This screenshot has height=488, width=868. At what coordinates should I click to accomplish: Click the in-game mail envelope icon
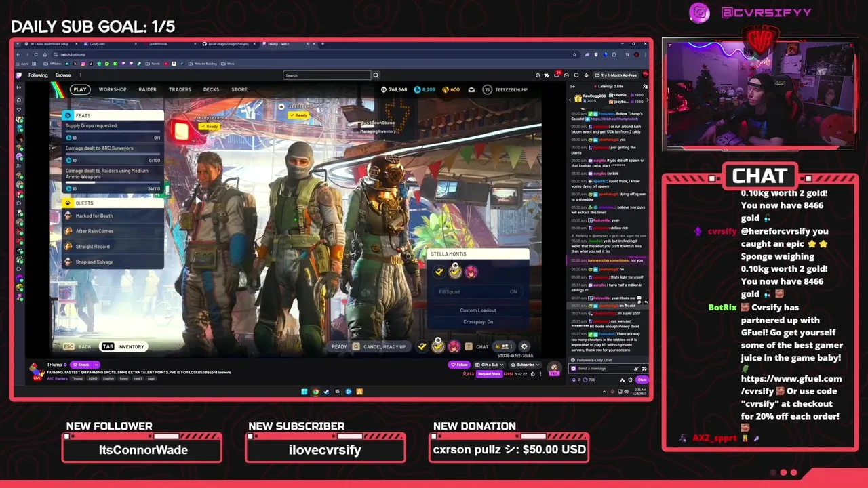[x=471, y=89]
